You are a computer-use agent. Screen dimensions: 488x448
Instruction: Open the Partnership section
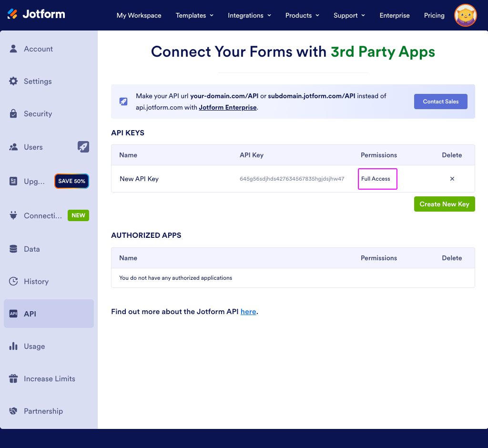(49, 411)
